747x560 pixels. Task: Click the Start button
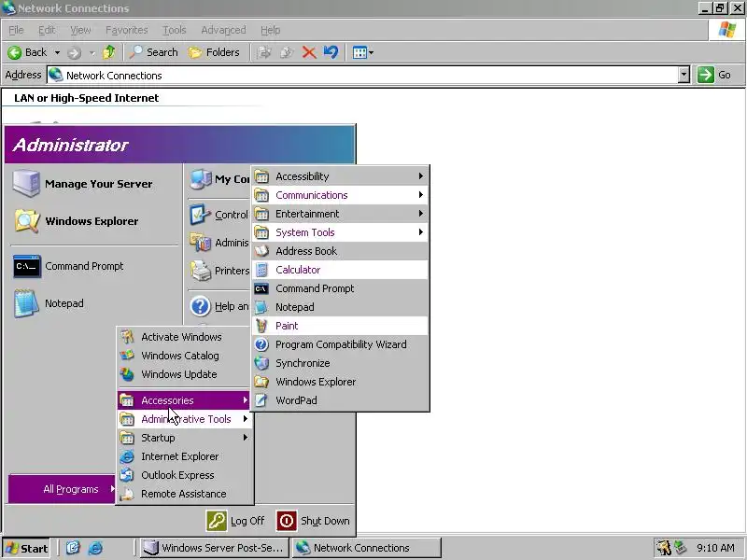tap(26, 548)
